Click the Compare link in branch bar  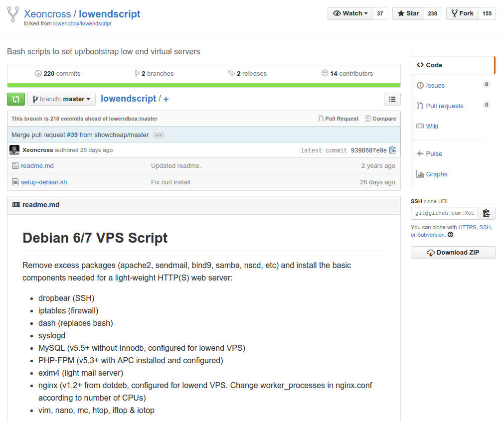pos(380,119)
